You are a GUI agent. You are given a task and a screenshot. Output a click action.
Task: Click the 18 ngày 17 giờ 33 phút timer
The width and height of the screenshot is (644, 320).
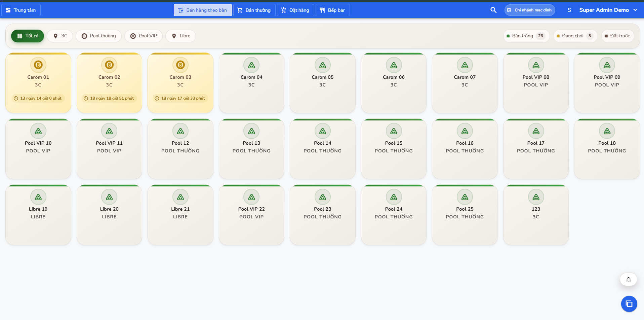(x=180, y=98)
